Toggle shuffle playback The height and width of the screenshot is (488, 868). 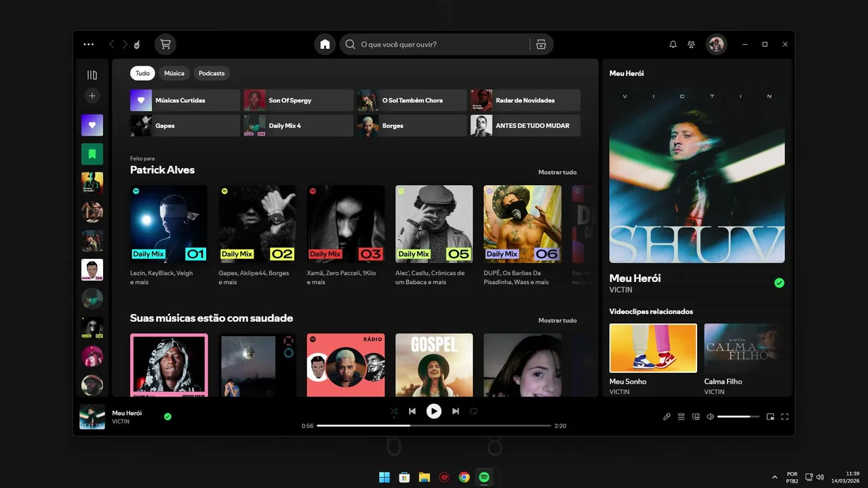point(394,411)
